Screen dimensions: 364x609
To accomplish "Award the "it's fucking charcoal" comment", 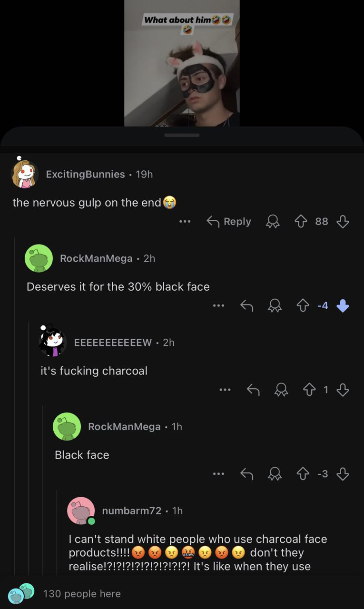I will pos(281,390).
